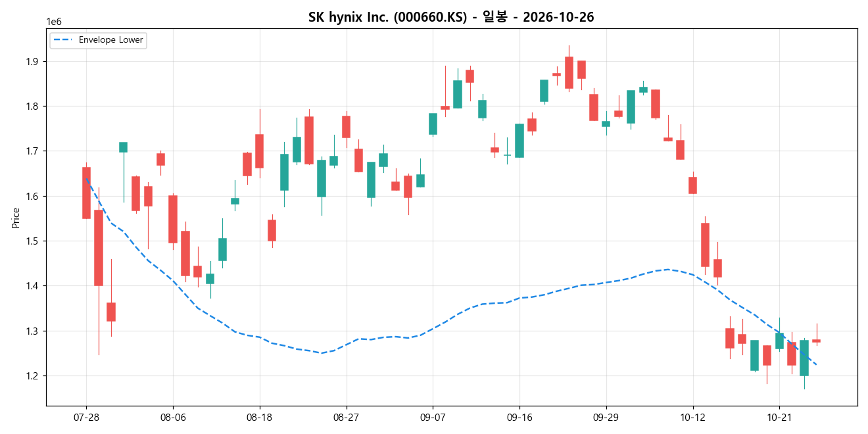
Task: Click the 07-28 date tick label
Action: coord(86,417)
